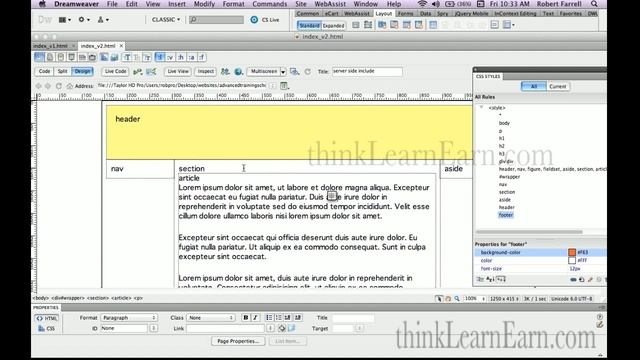
Task: Open the Site person icon menu
Action: point(103,20)
